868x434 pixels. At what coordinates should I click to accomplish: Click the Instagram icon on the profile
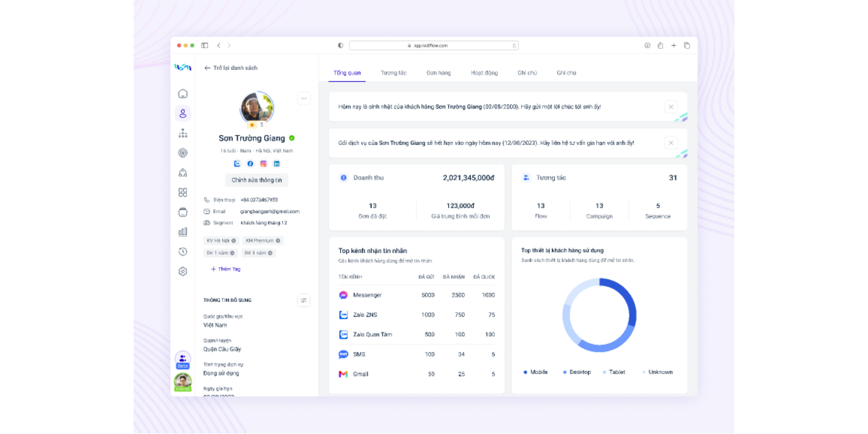(264, 164)
